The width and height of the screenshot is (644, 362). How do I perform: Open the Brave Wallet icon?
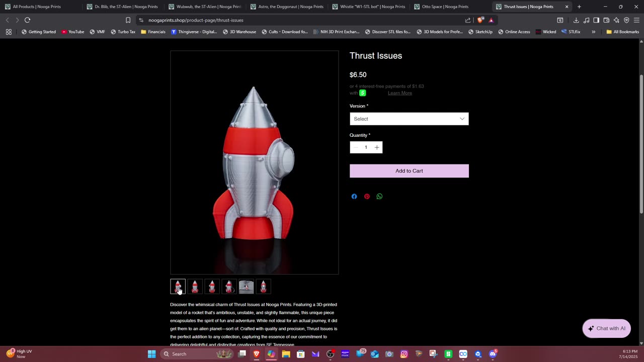pos(606,20)
